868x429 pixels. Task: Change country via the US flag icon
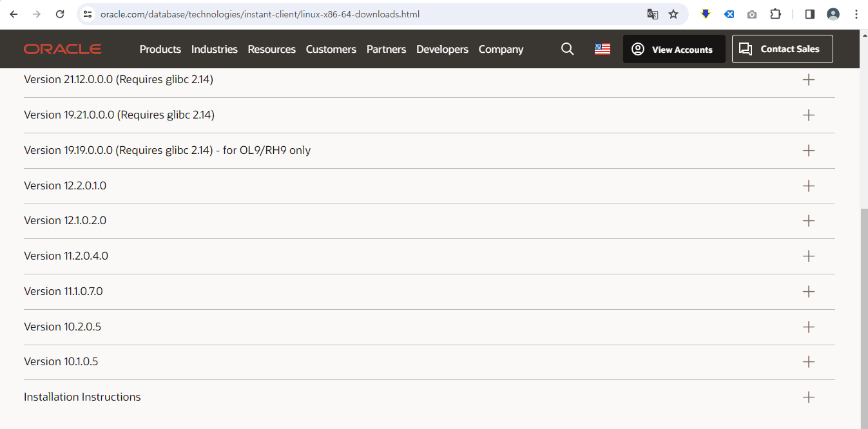point(603,49)
